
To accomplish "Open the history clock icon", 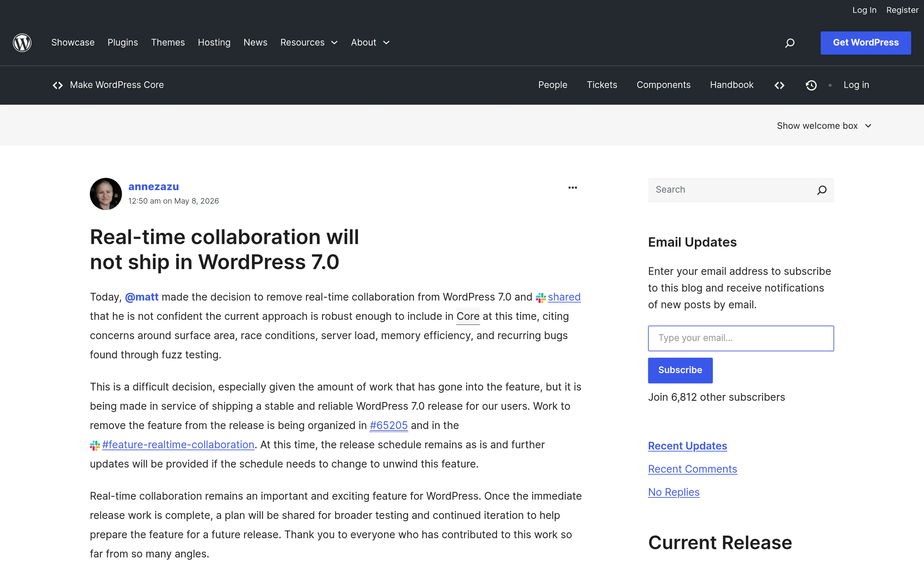I will coord(811,85).
